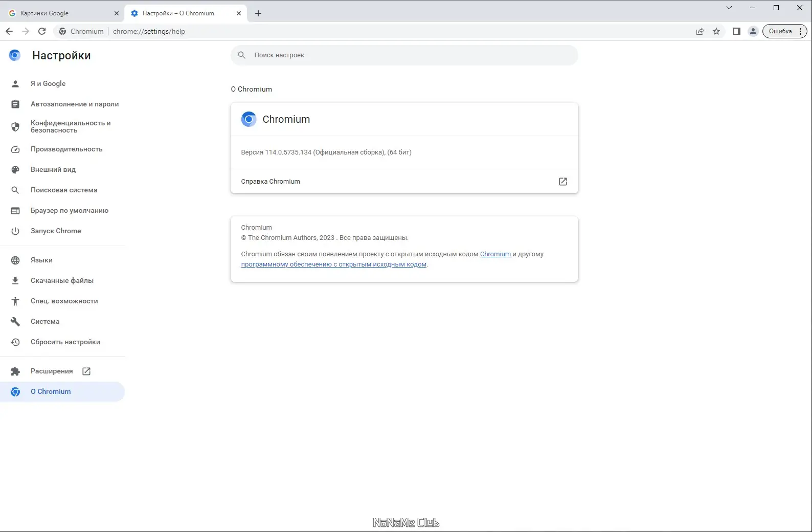The width and height of the screenshot is (812, 532).
Task: Click the speedometer icon beside Производительность
Action: coord(15,149)
